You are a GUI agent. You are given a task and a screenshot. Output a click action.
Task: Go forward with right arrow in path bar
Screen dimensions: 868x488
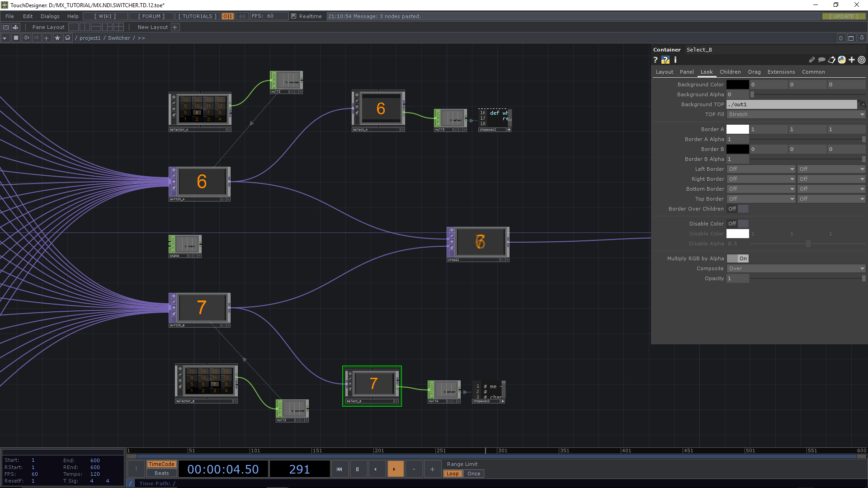(37, 38)
